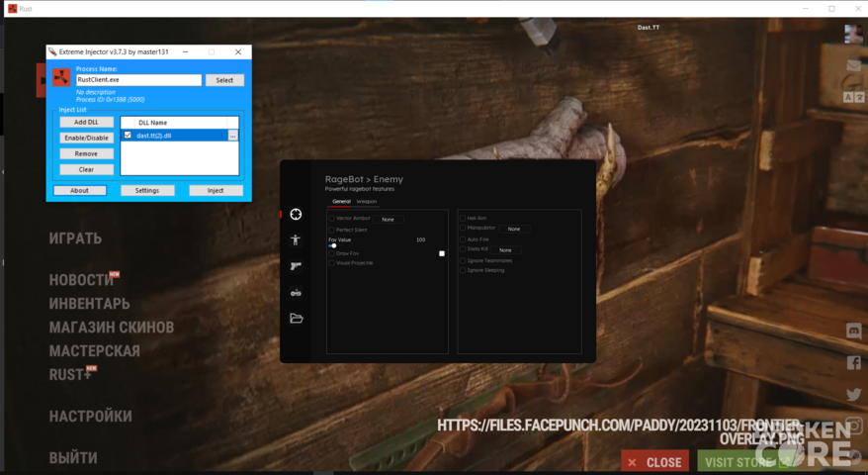Toggle the Insta Kill checkbox
This screenshot has height=475, width=868.
click(463, 249)
